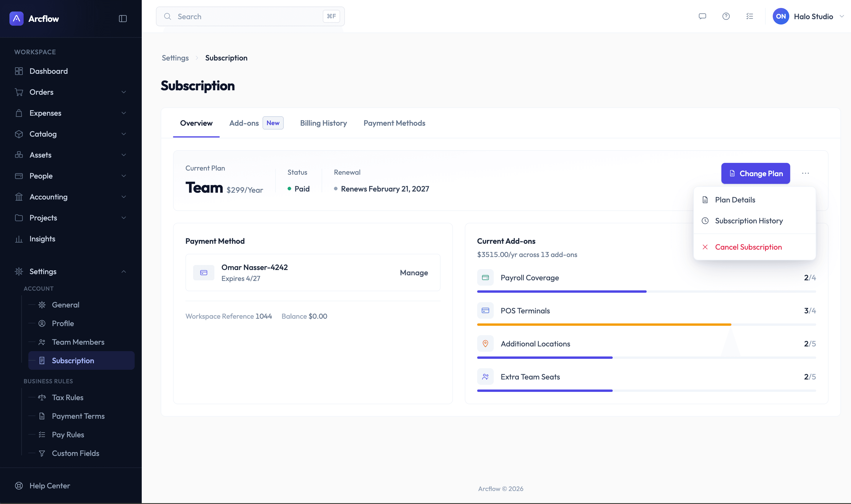This screenshot has width=851, height=504.
Task: Click the Extra Team Seats icon
Action: pyautogui.click(x=485, y=377)
